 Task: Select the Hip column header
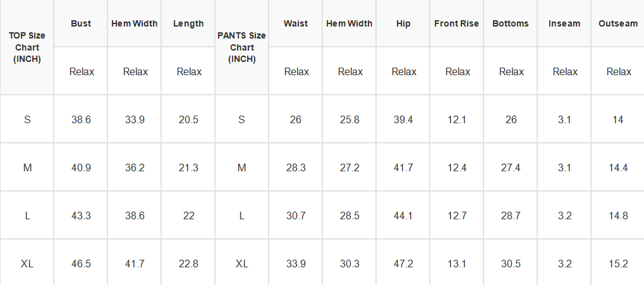coord(403,23)
